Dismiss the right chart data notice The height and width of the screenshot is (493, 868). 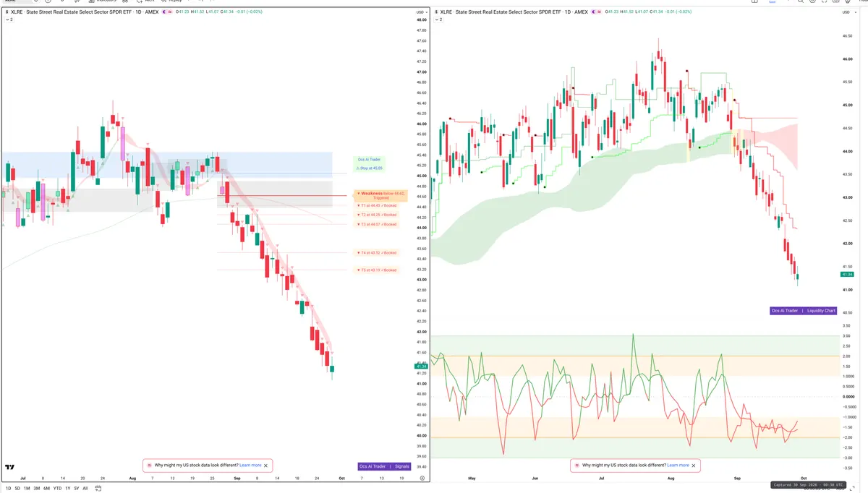tap(694, 466)
